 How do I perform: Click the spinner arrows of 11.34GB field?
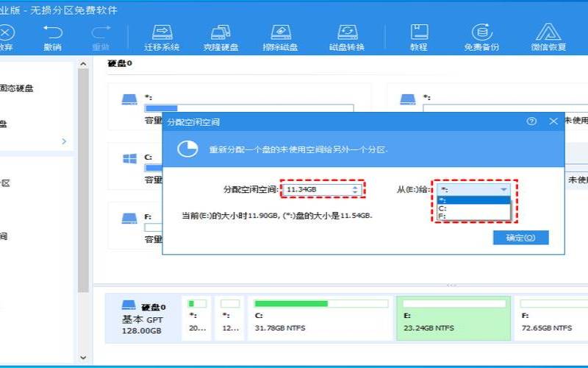coord(355,190)
